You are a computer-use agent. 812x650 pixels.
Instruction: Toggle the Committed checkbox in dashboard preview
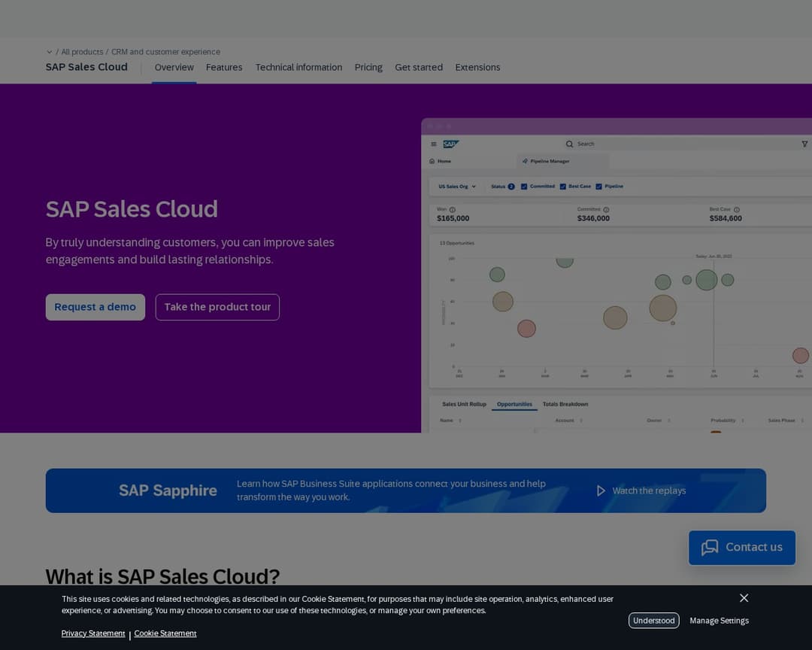(x=524, y=187)
